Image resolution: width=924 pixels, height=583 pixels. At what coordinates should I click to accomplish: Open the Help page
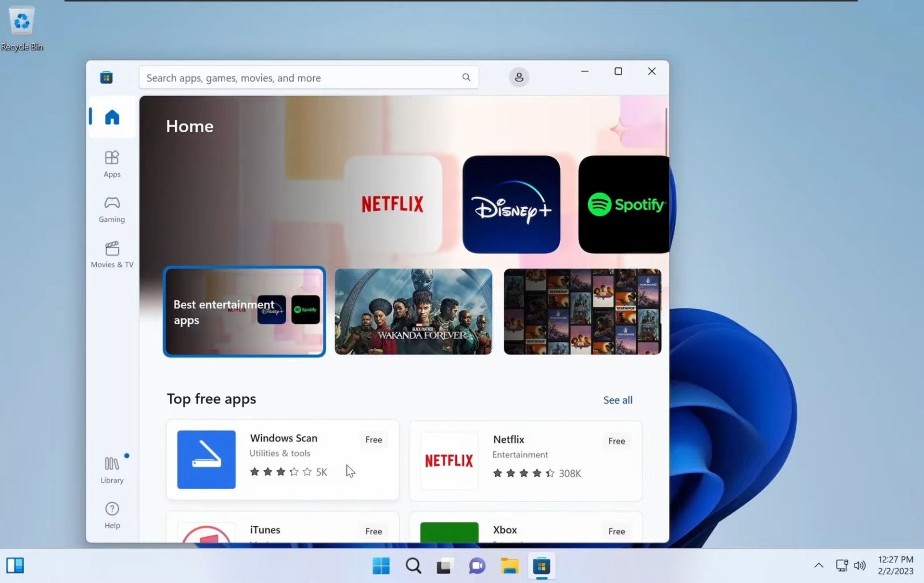[x=112, y=516]
